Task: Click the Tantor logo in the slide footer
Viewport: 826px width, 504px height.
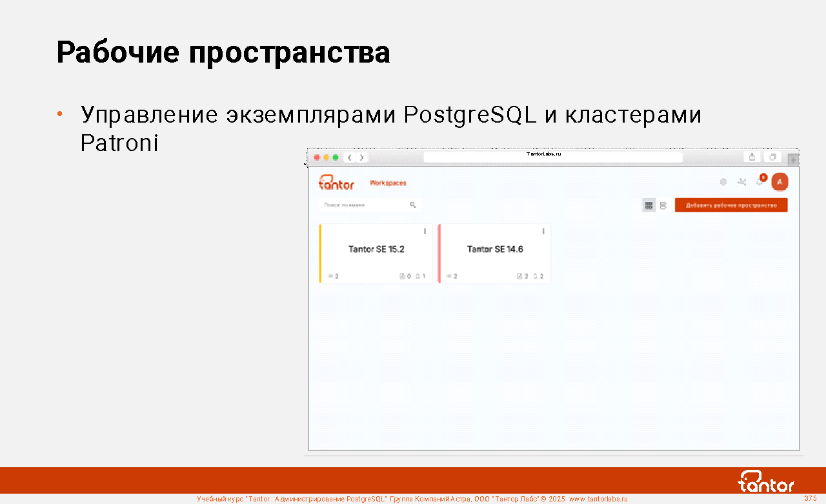Action: [766, 481]
